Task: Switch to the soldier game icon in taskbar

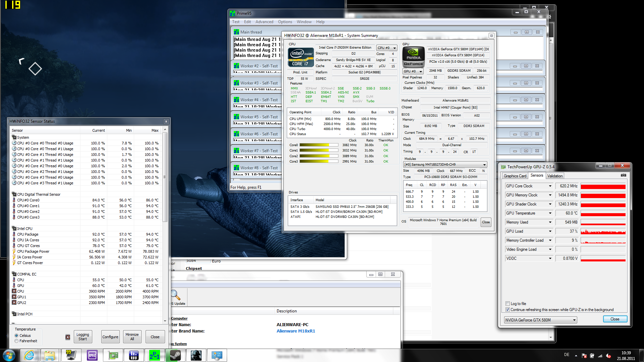Action: point(196,355)
